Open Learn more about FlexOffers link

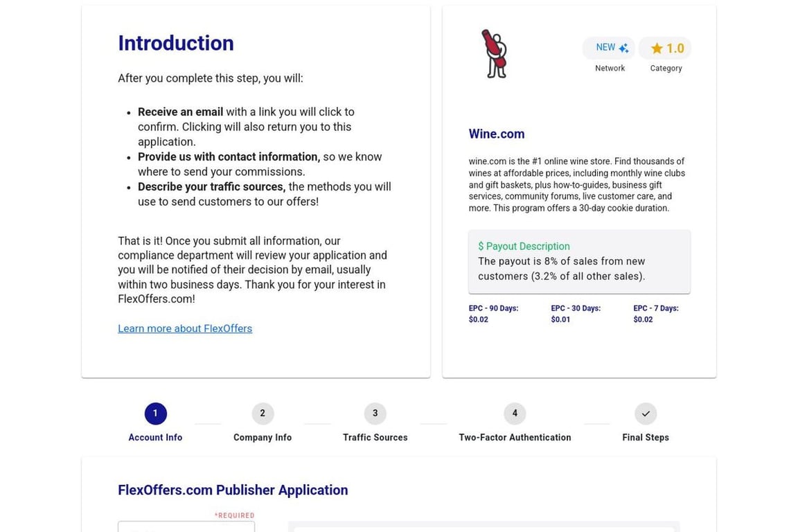pos(185,328)
